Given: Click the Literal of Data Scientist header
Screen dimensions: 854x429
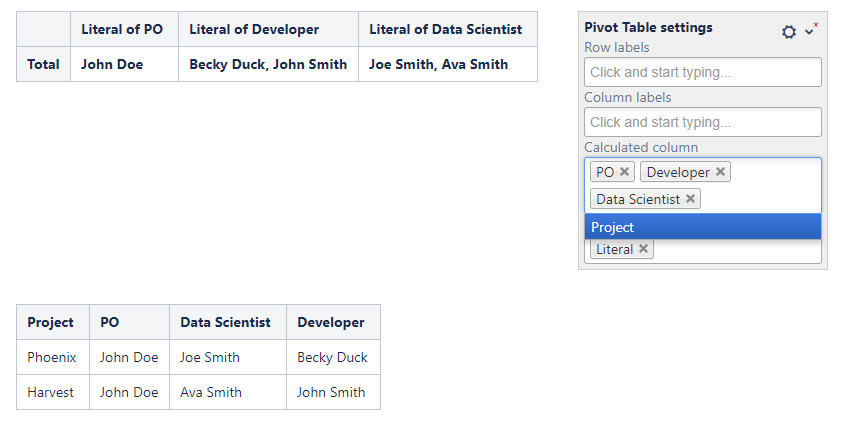Looking at the screenshot, I should [446, 29].
